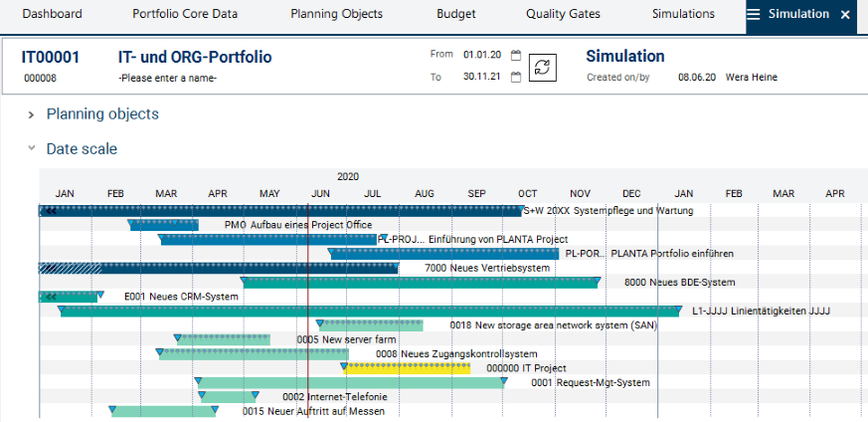Click the From date field 01.01.20

482,56
